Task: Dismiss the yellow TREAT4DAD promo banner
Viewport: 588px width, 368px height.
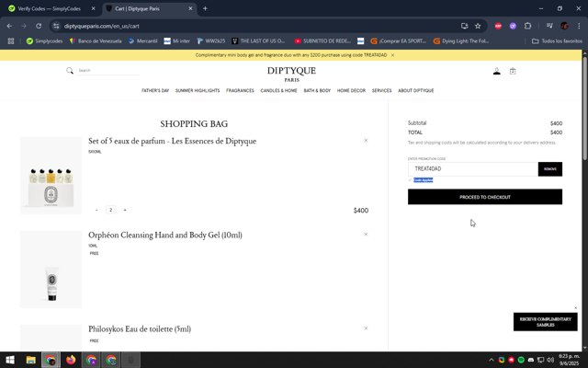Action: [392, 55]
